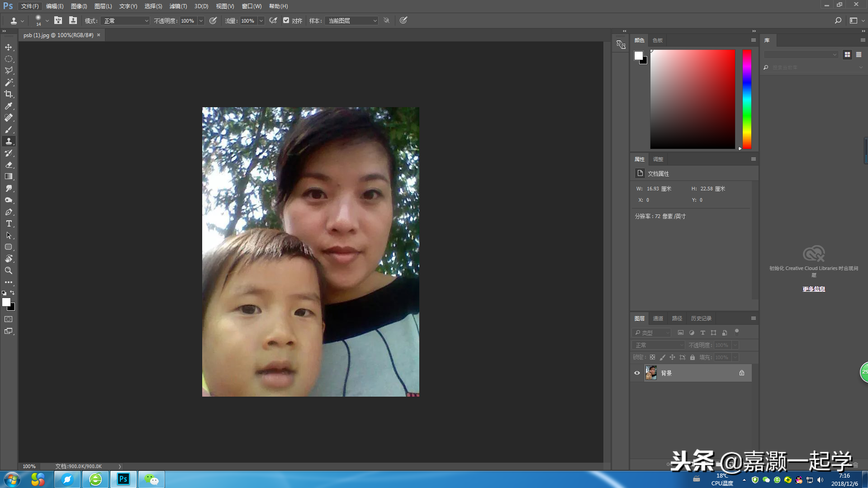Click the search icon in options bar
The width and height of the screenshot is (868, 488).
point(838,20)
